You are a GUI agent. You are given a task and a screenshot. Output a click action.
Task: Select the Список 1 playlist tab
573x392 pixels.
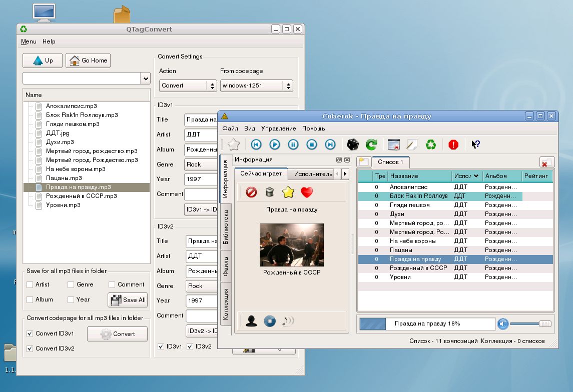click(x=390, y=162)
